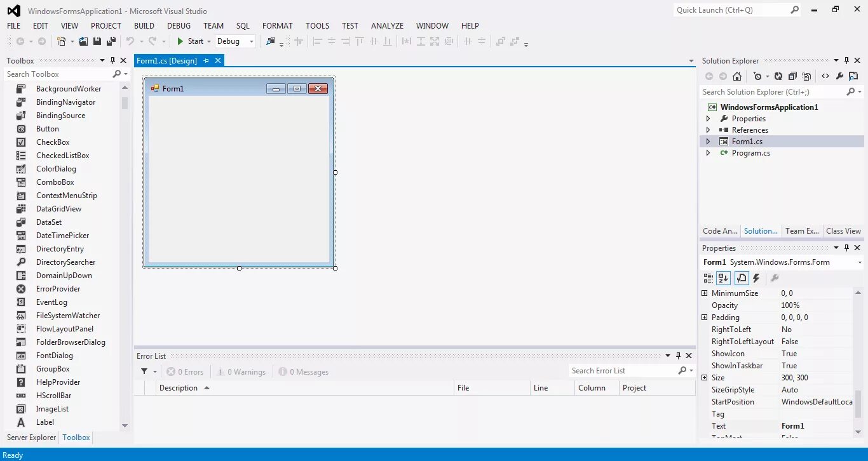Click the Pending Changes Filter clock icon

(x=757, y=76)
